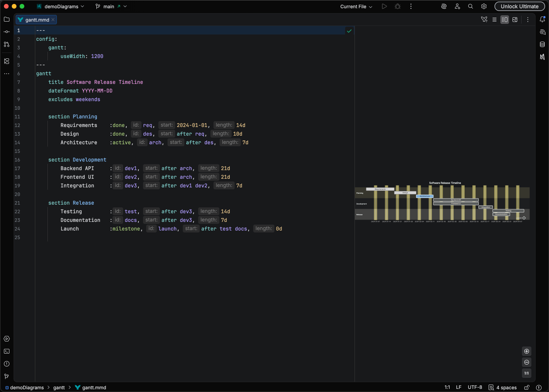Zoom in on the diagram preview

527,351
